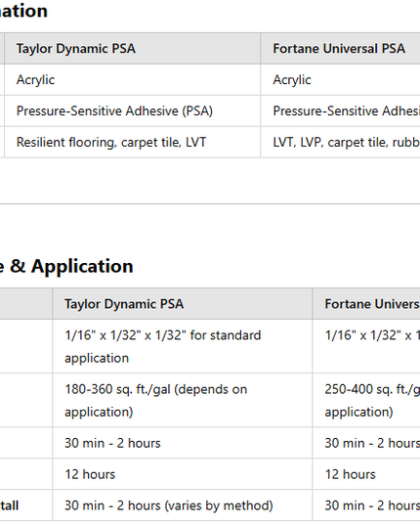Image resolution: width=420 pixels, height=525 pixels.
Task: Click the LVT, LVP, carpet tile cell
Action: [340, 142]
